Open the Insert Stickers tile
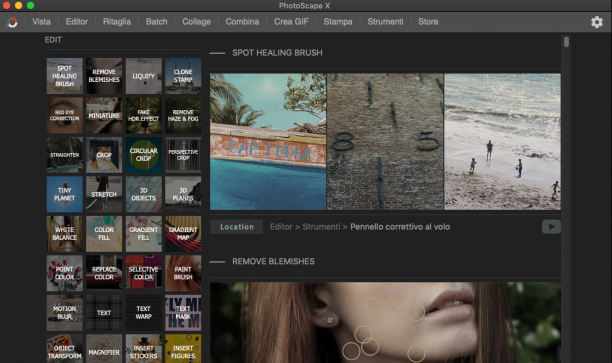 [x=144, y=349]
